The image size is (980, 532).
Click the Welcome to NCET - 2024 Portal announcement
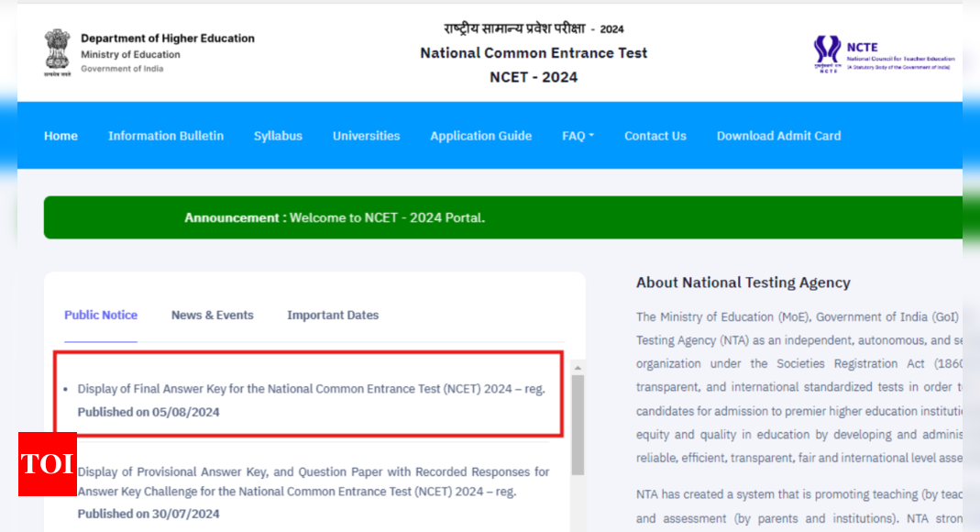tap(387, 217)
